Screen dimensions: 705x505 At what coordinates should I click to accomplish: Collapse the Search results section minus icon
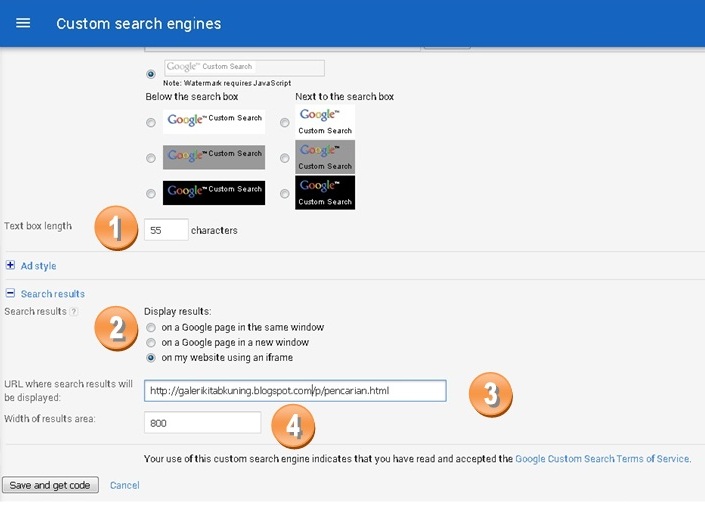(x=10, y=293)
